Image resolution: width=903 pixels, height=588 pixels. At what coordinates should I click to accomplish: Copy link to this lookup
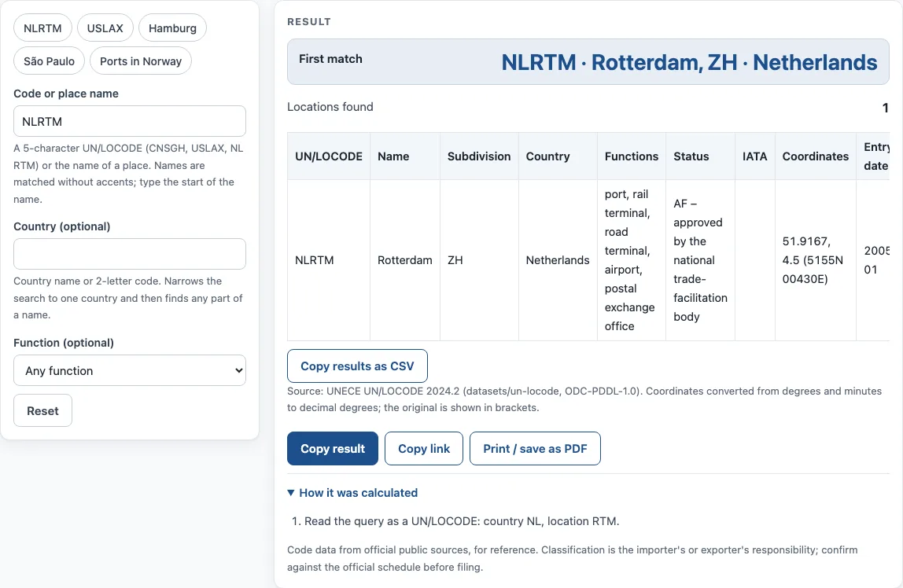(424, 449)
